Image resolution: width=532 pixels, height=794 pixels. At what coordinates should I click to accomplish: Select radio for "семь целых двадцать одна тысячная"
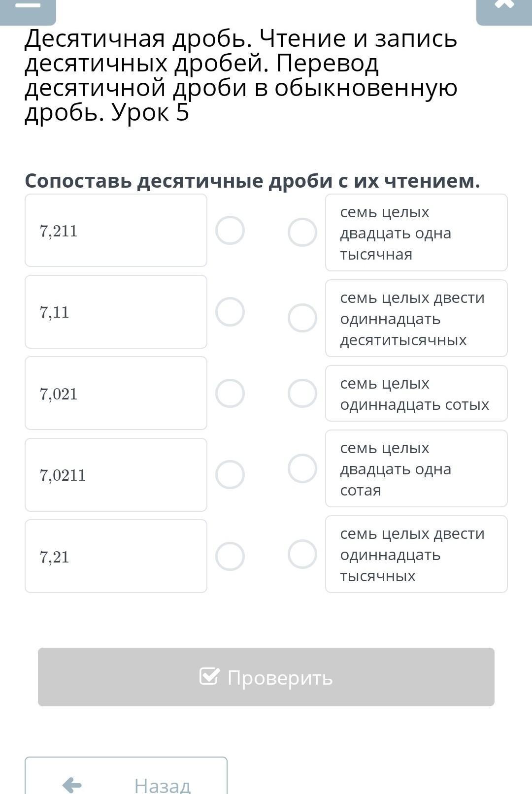(302, 232)
